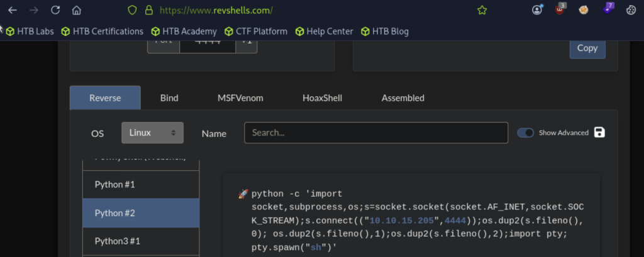The width and height of the screenshot is (644, 257).
Task: Click the IP 10.10.15.205 in payload
Action: 402,221
